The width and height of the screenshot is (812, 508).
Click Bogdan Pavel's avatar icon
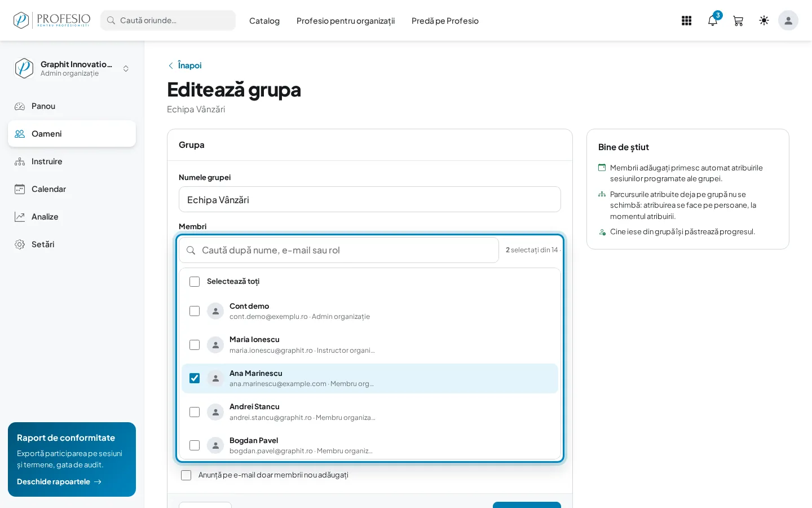pos(215,445)
